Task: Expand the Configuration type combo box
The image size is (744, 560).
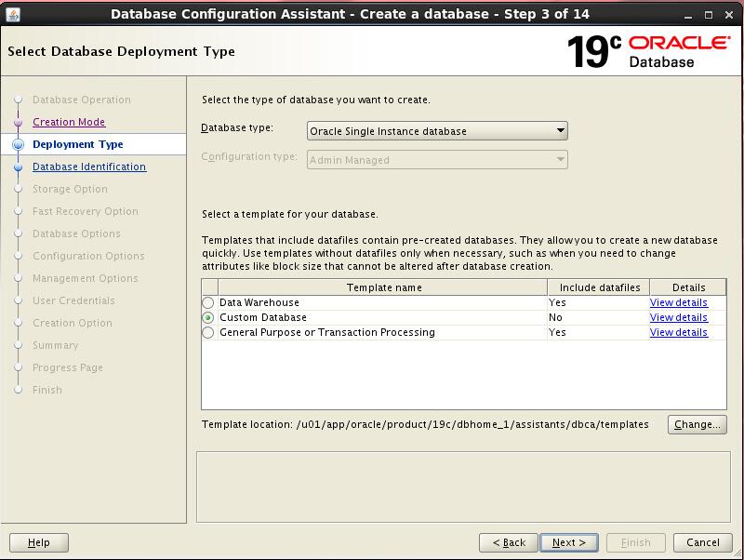Action: (437, 160)
